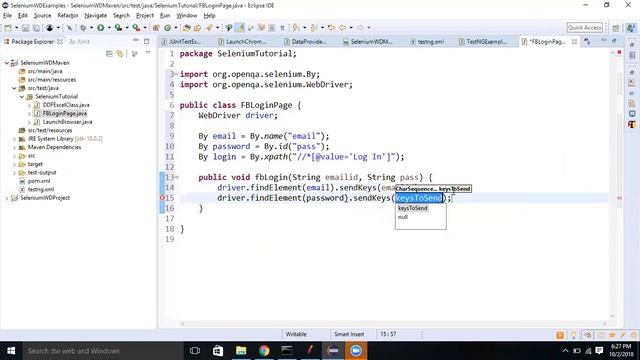Toggle Link with Editor in Package Explorer
Screen dimensions: 640x360
coord(120,53)
